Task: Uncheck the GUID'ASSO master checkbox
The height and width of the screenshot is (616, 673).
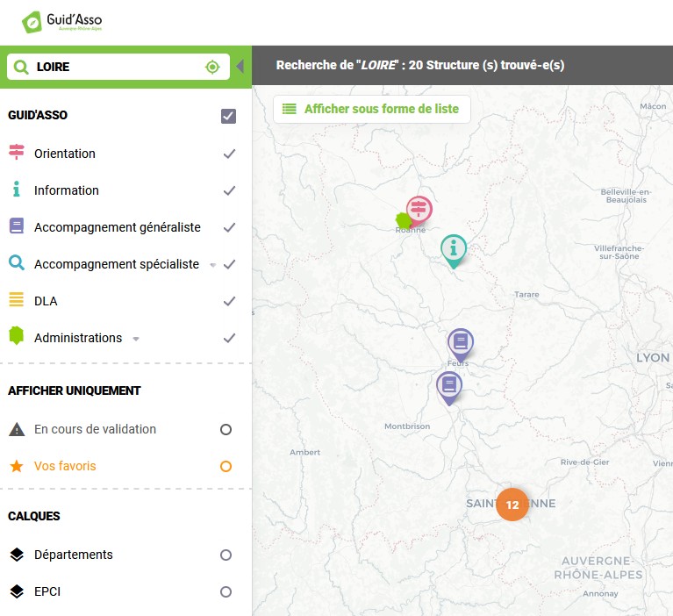Action: tap(228, 116)
